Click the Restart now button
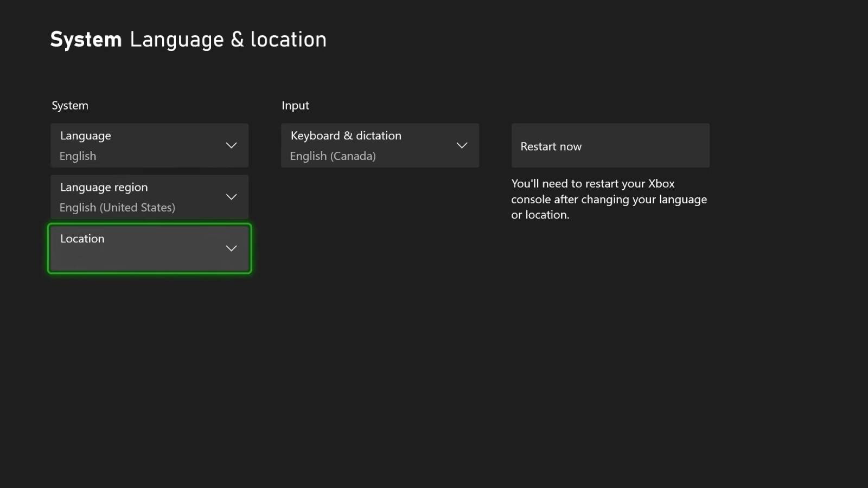 coord(610,145)
